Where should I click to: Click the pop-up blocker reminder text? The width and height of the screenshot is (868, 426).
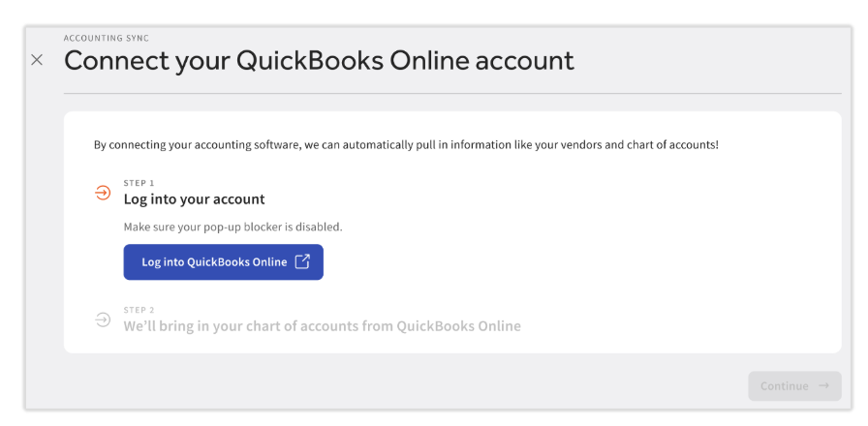233,228
